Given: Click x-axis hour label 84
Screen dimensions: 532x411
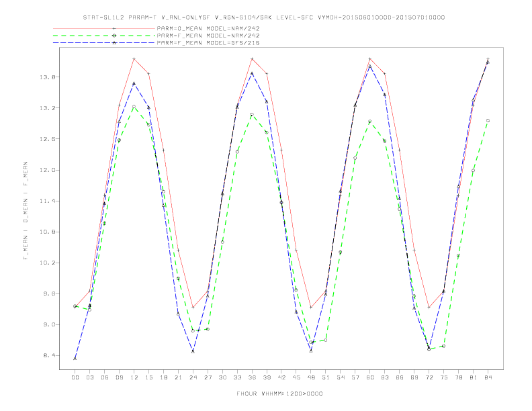Looking at the screenshot, I should click(x=488, y=377).
